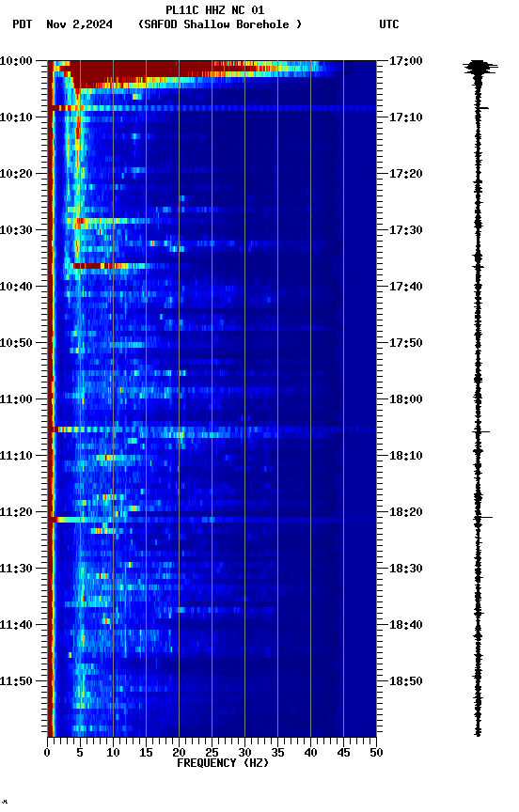This screenshot has height=812, width=519.
Task: Click the 10:10 PDT time label
Action: pos(16,117)
